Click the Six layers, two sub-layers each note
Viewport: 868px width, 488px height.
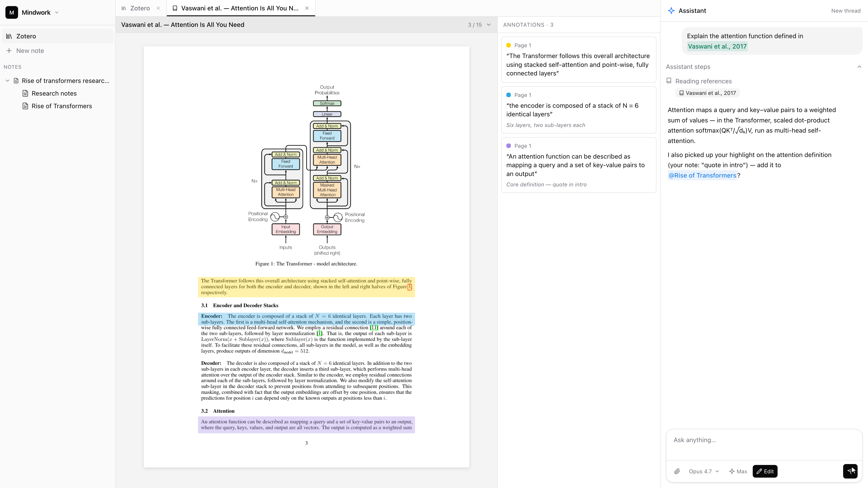tap(545, 125)
